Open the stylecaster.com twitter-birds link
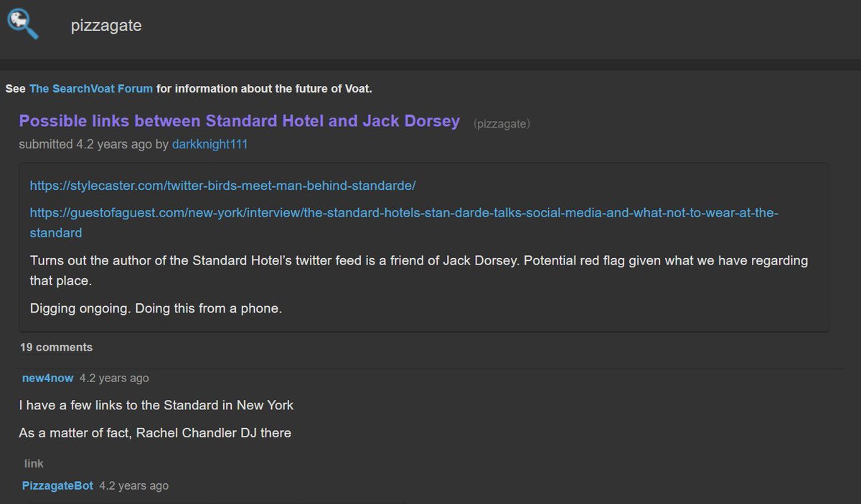The image size is (861, 504). [x=222, y=185]
